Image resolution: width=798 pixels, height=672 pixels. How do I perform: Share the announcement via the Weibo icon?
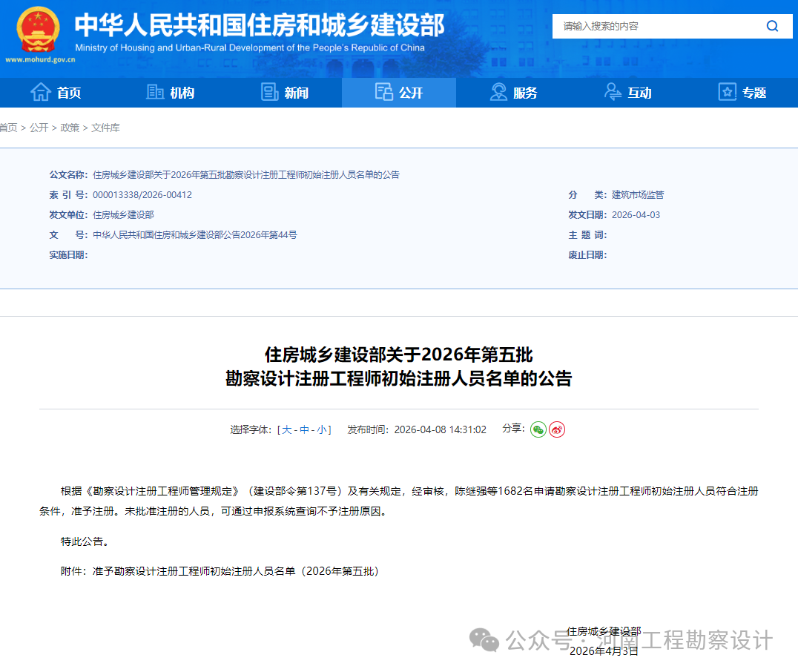click(556, 429)
